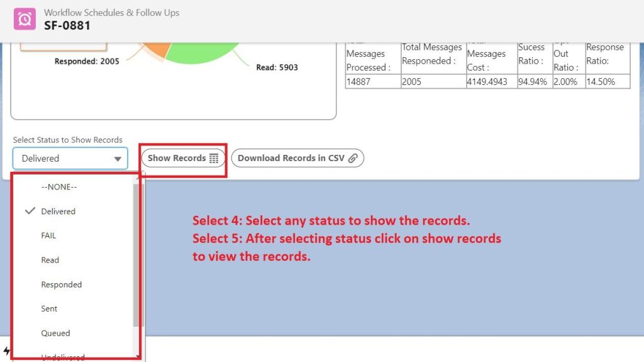Select the Responded status option
The image size is (644, 362).
tap(61, 285)
